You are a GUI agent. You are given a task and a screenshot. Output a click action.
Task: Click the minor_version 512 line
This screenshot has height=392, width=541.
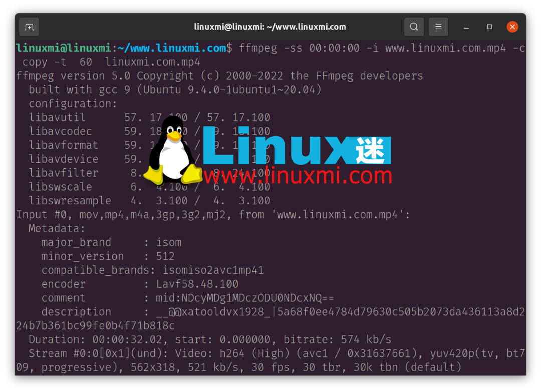(108, 256)
